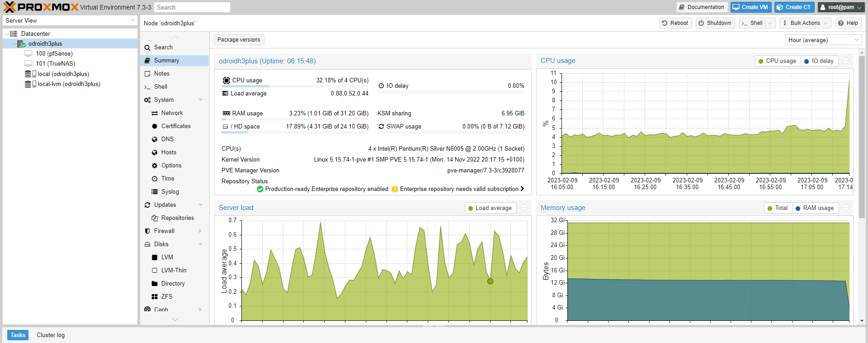
Task: Click the round undo-zoom button on CPU usage chart
Action: click(x=845, y=61)
